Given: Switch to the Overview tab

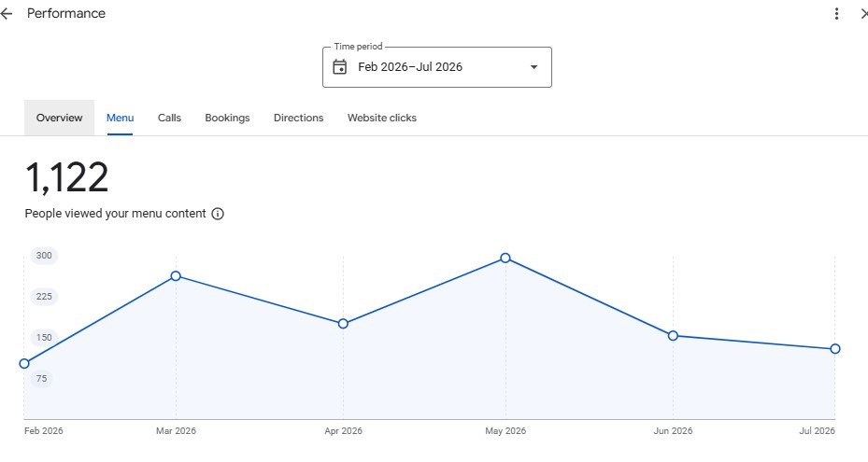Looking at the screenshot, I should (59, 118).
